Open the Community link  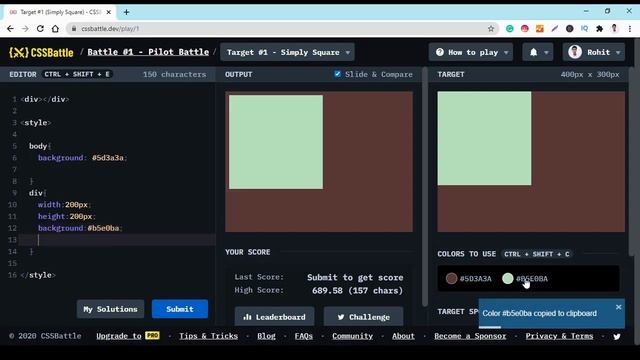pos(352,336)
